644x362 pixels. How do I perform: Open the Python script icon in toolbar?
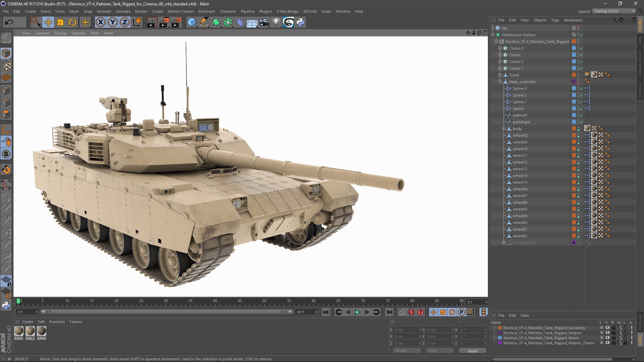coord(301,22)
